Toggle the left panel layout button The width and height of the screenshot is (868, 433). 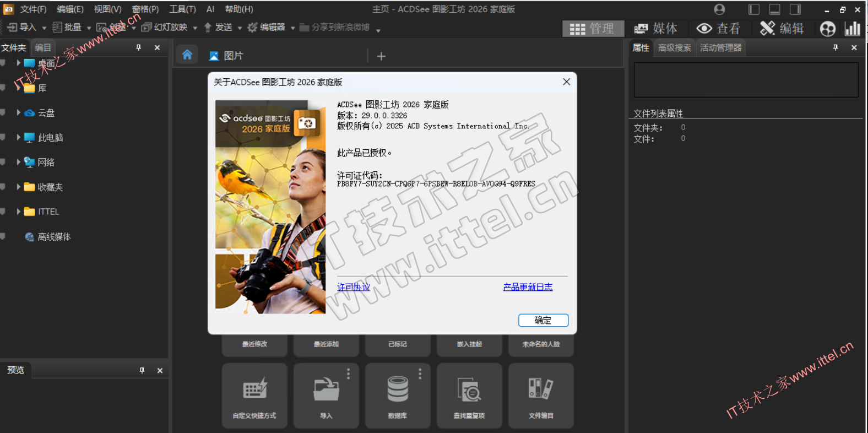[x=753, y=9]
